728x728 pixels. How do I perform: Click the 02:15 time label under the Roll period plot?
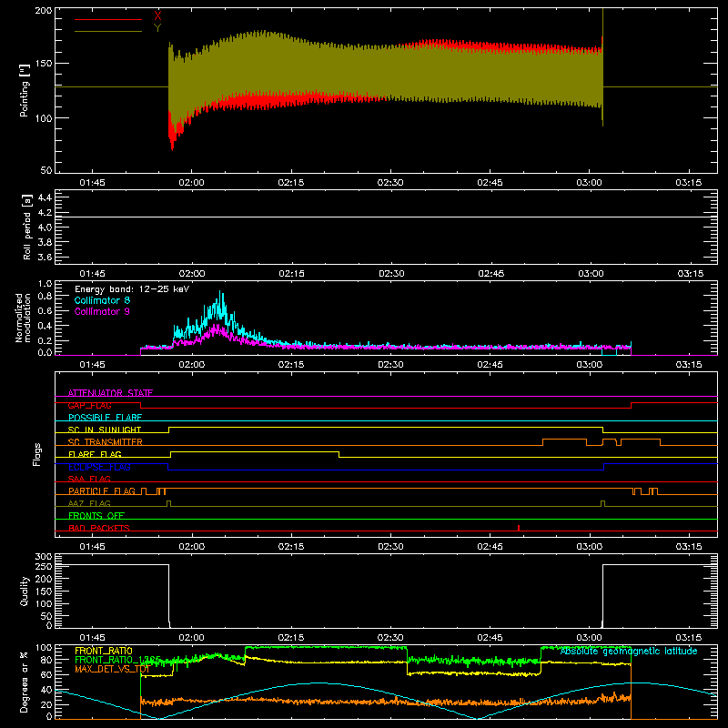pos(291,274)
